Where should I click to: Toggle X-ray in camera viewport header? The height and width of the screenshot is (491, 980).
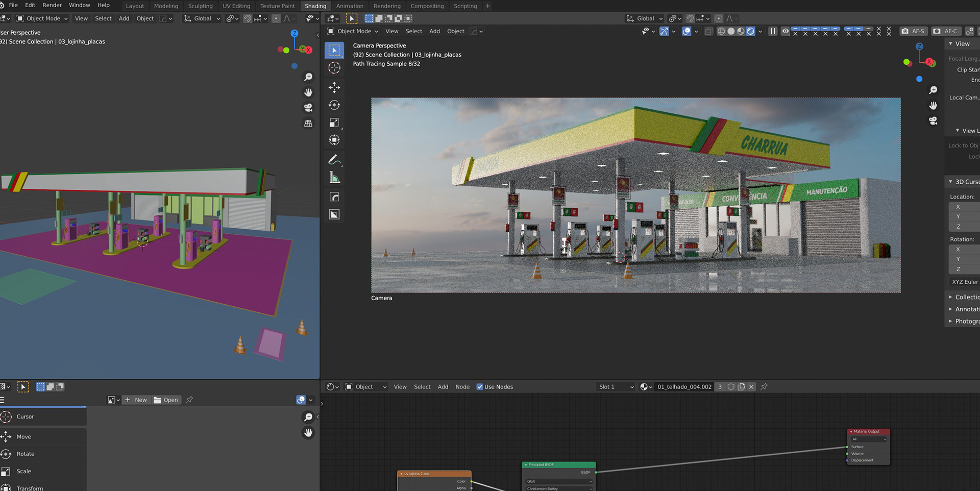[708, 31]
